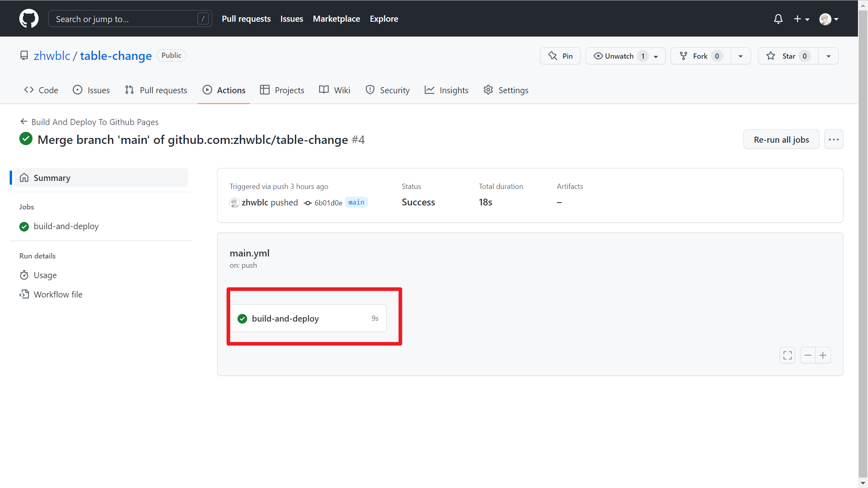Screen dimensions: 868x488
Task: Focus the Search or jump to field
Action: 130,19
